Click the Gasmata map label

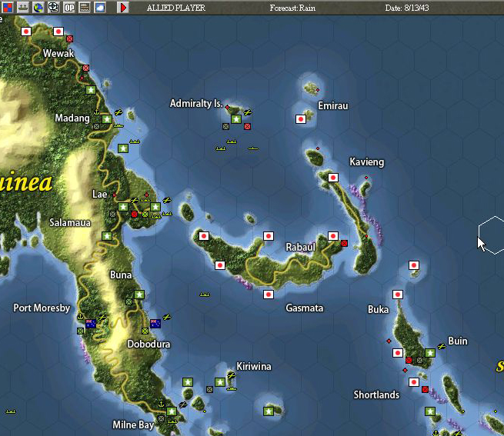304,308
